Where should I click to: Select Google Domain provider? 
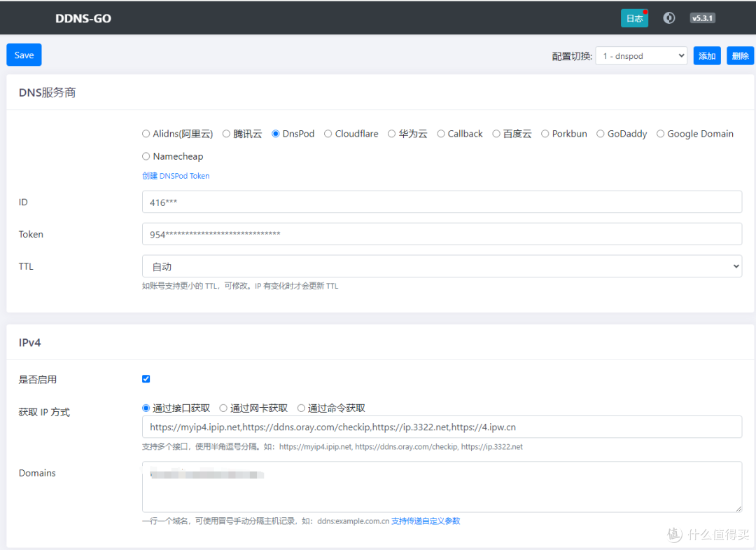click(661, 134)
